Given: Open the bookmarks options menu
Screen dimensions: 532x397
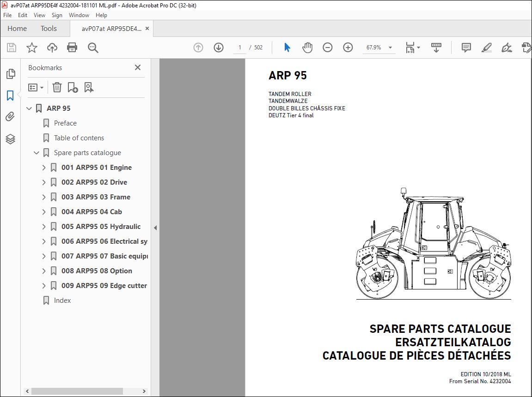Looking at the screenshot, I should click(x=36, y=87).
